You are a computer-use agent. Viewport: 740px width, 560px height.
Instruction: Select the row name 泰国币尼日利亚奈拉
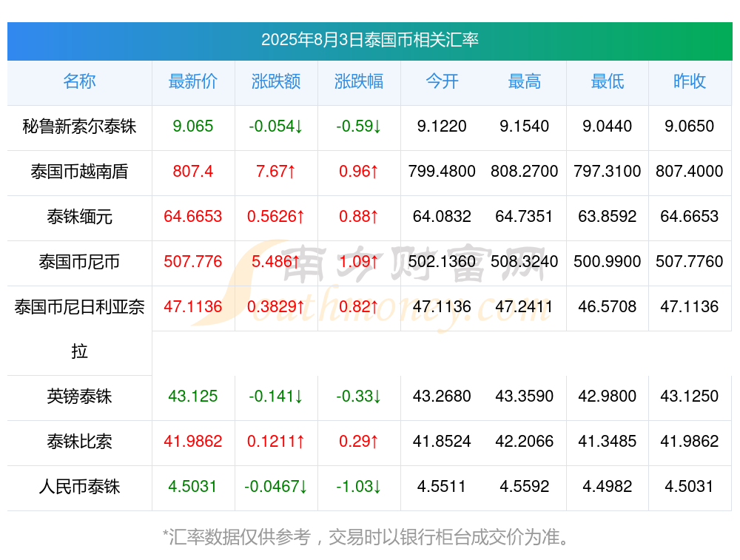click(x=79, y=329)
